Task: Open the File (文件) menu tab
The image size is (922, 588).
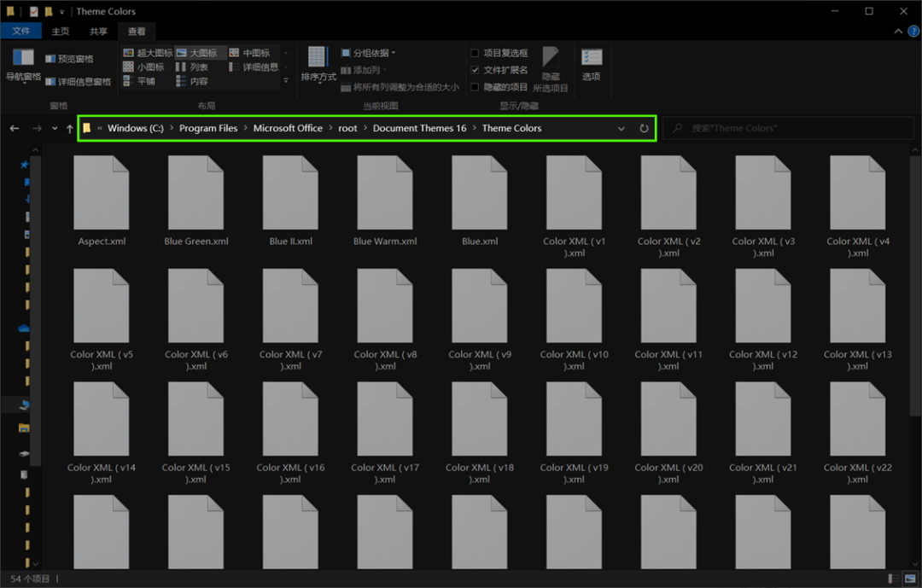Action: tap(21, 32)
